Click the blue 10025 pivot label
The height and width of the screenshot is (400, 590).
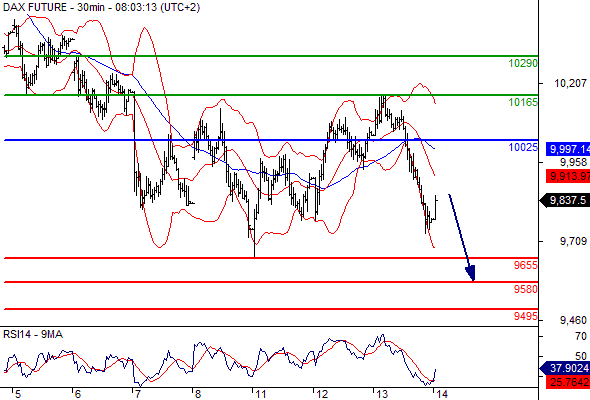[523, 147]
